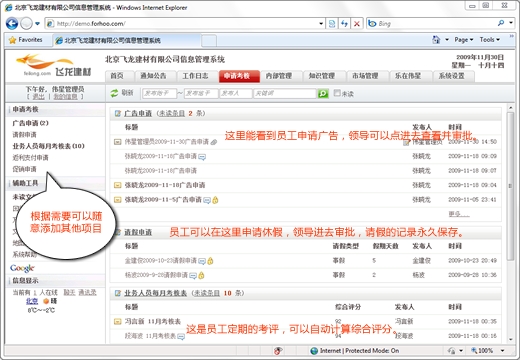The width and height of the screenshot is (520, 360).
Task: Switch to the 通知公告 tab
Action: click(x=153, y=76)
